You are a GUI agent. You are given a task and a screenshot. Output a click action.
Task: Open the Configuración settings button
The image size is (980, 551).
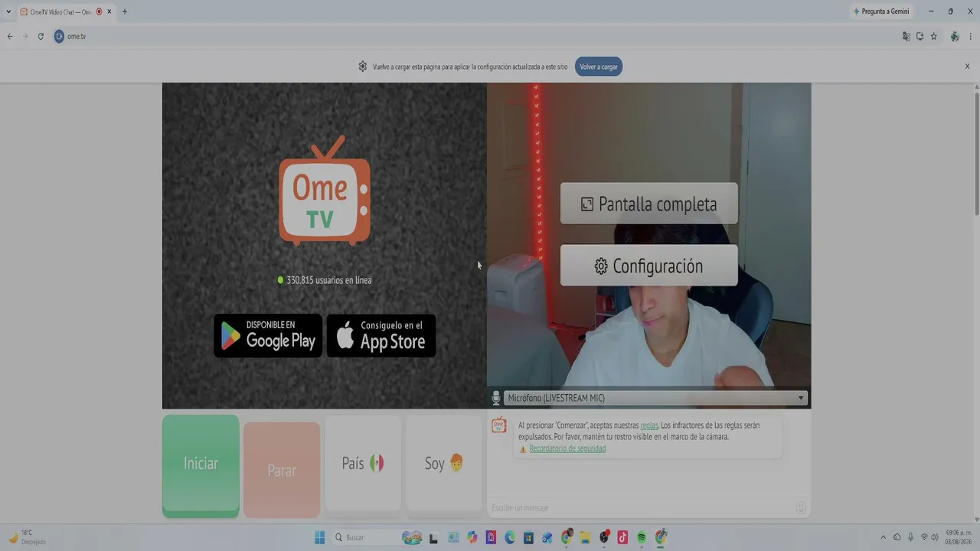click(649, 266)
